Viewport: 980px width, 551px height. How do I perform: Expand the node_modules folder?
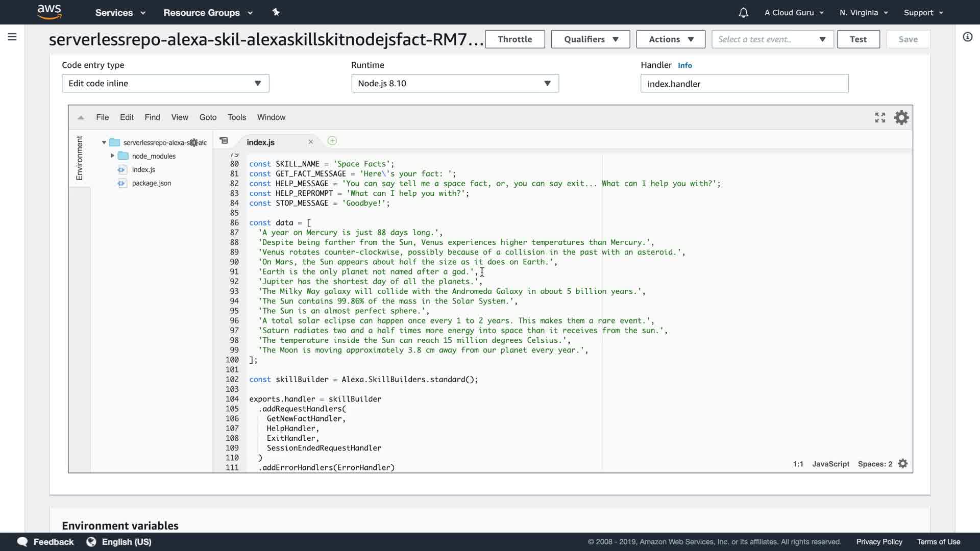click(x=112, y=156)
